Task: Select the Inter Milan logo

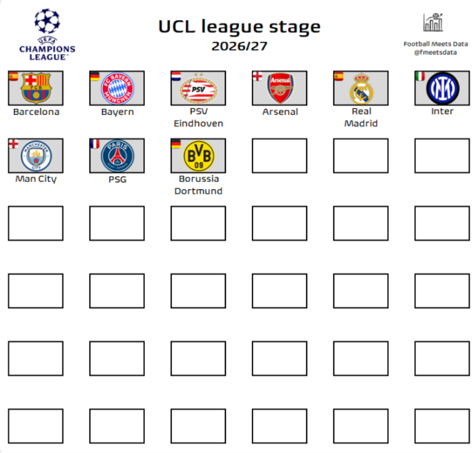Action: [x=442, y=88]
